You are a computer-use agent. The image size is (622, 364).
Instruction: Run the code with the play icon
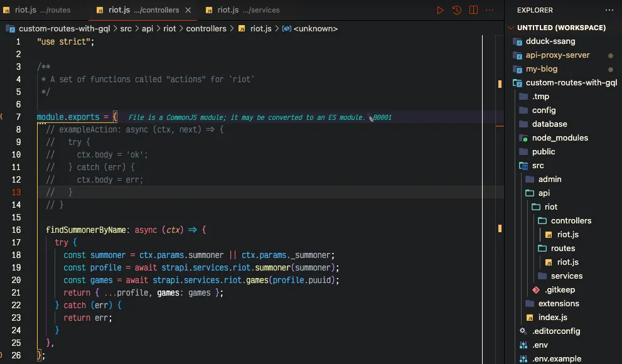[440, 10]
